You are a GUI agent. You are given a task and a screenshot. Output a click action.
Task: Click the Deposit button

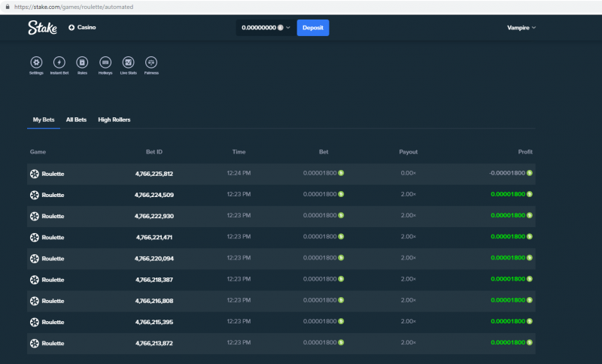[x=313, y=28]
